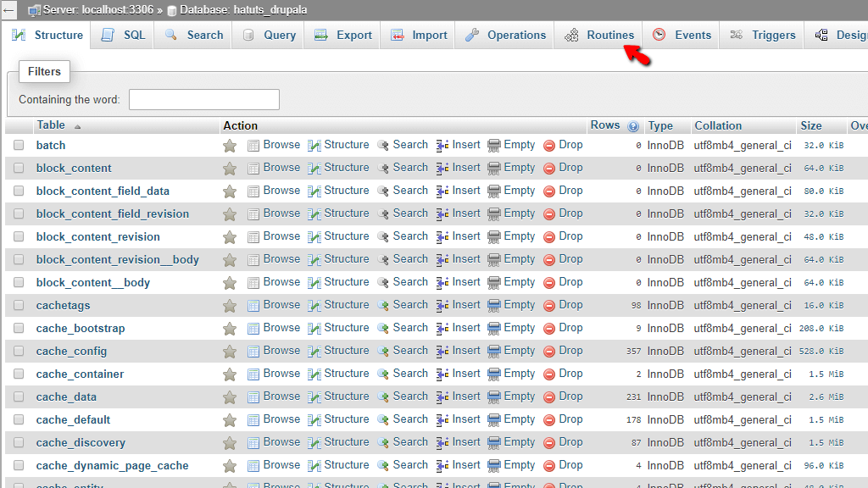Open the Import tab
The width and height of the screenshot is (868, 488).
tap(419, 35)
